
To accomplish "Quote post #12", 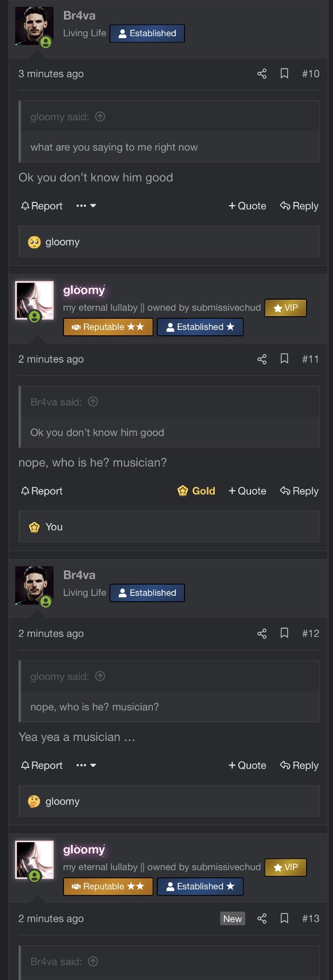I will (248, 765).
